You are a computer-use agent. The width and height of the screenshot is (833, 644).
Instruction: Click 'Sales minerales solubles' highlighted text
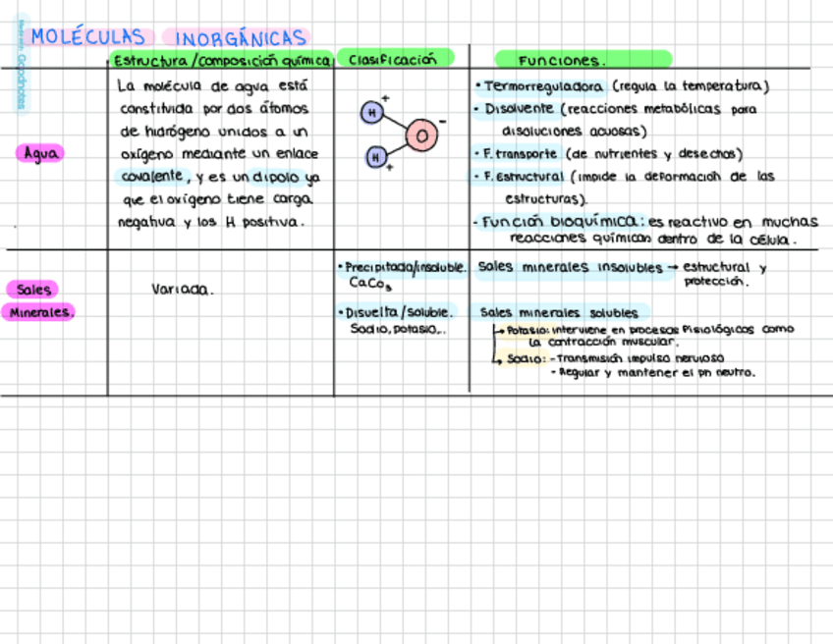click(559, 313)
